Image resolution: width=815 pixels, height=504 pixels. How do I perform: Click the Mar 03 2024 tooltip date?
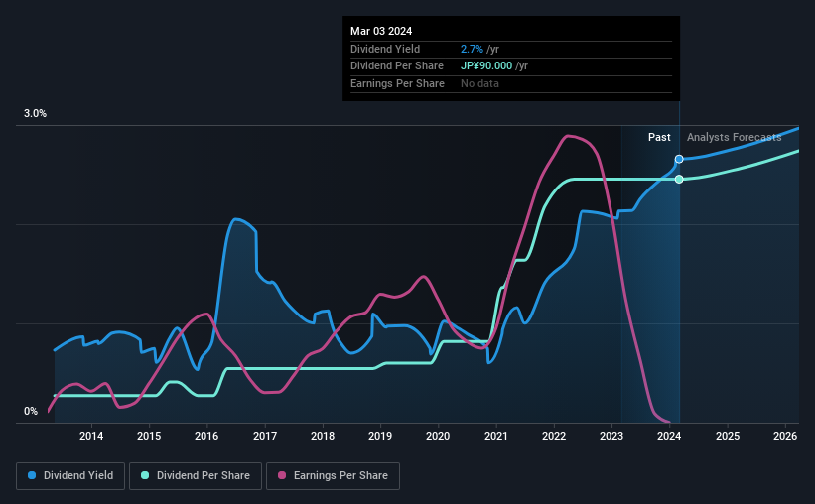click(x=381, y=31)
